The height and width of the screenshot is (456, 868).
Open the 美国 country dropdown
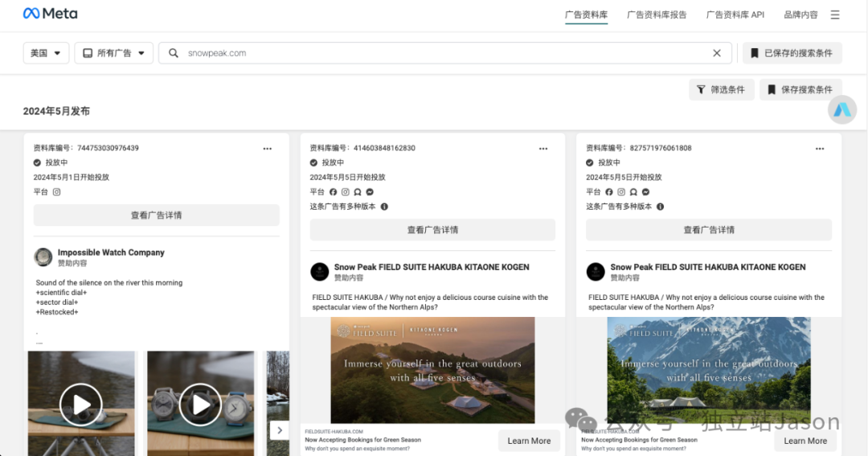pyautogui.click(x=46, y=53)
